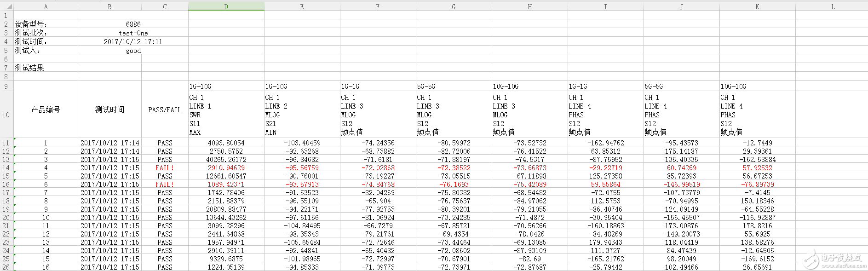Click the '测试结果' heading cell
Screen dimensions: 868x271
coord(46,68)
